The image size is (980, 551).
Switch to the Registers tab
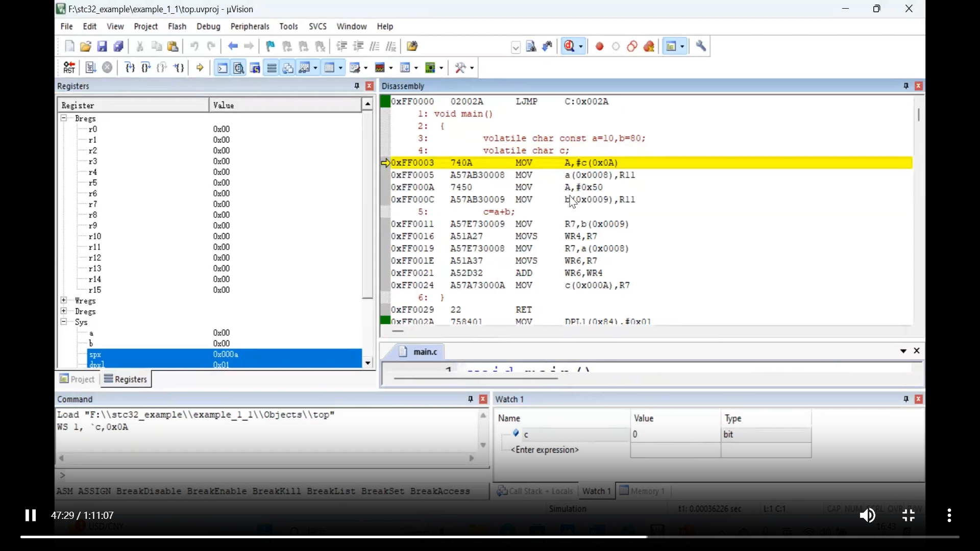[126, 379]
